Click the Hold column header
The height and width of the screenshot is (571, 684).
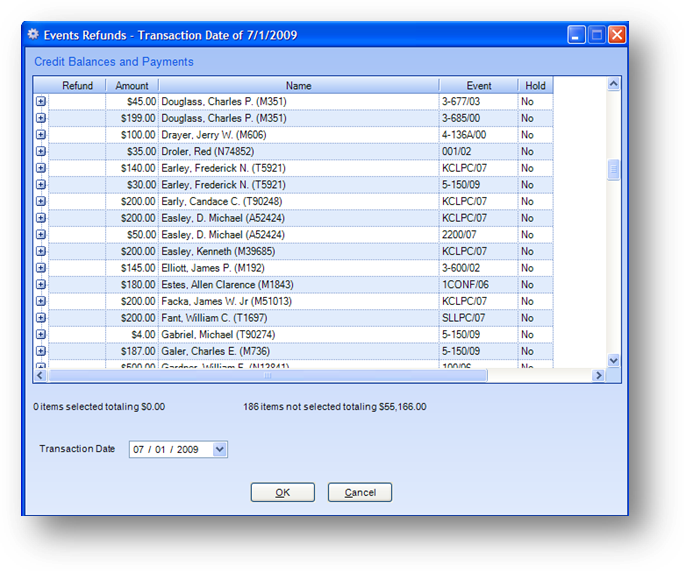535,86
